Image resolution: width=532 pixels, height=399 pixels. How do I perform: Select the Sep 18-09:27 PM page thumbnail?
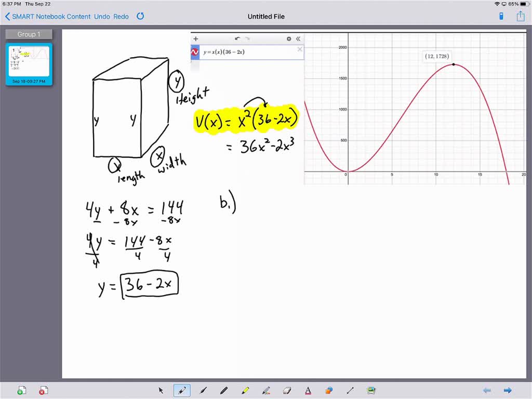[x=29, y=62]
